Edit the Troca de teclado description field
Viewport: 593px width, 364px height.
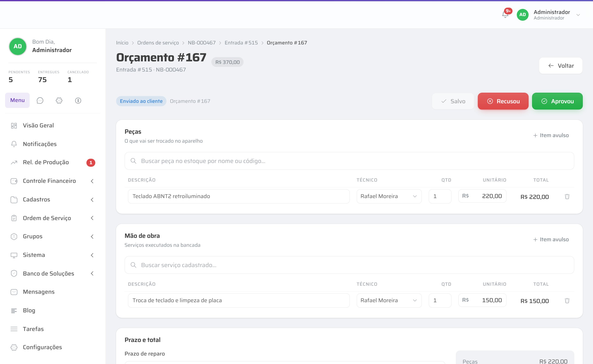[239, 301]
